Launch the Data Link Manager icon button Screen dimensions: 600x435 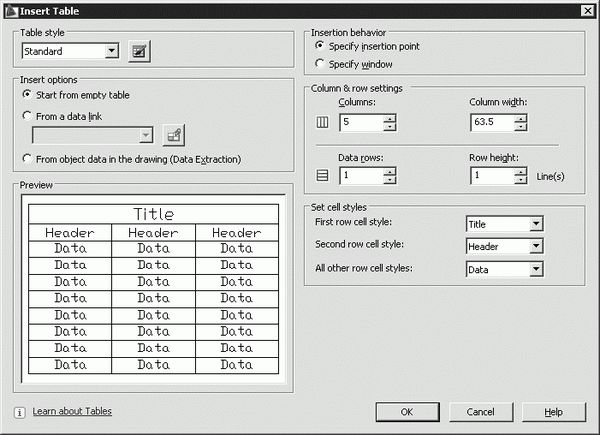pos(174,135)
